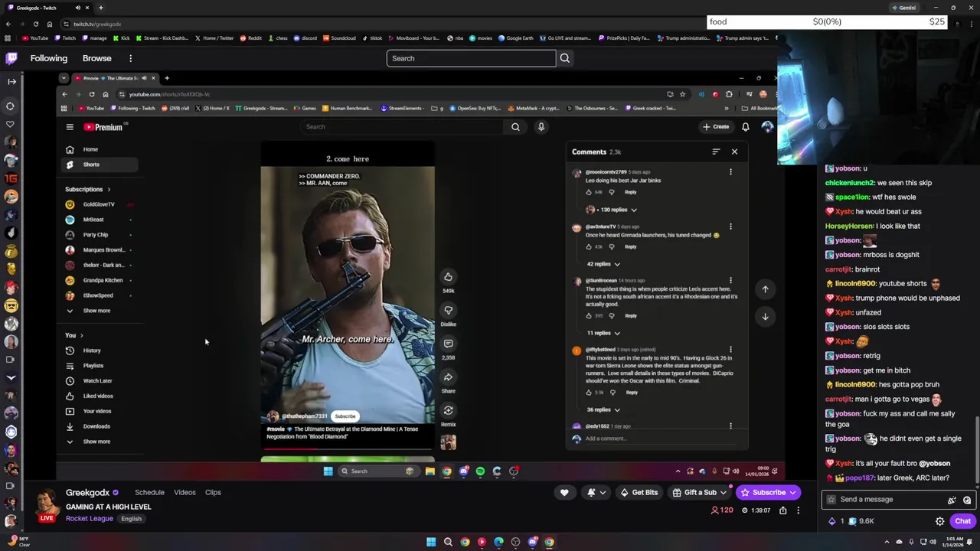
Task: Click the Get Bits button
Action: pos(639,493)
